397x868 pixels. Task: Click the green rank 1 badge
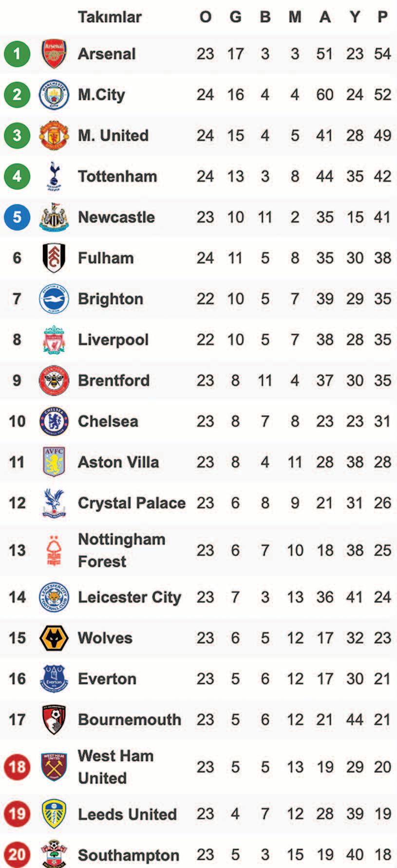[x=17, y=54]
